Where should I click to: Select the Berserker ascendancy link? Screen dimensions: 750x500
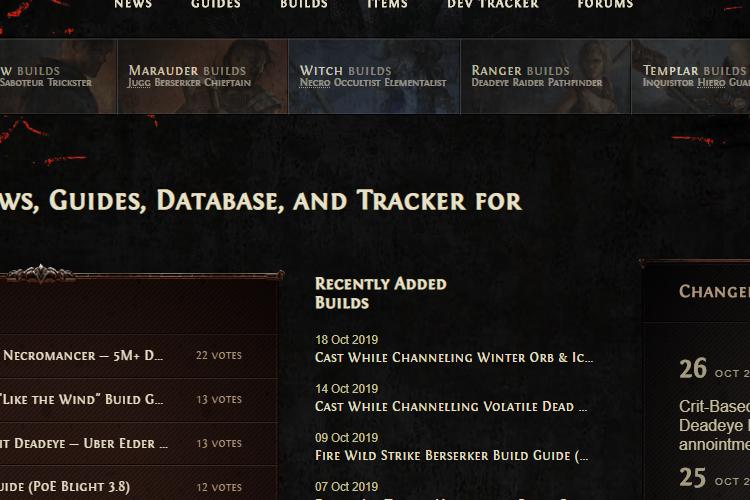coord(177,83)
